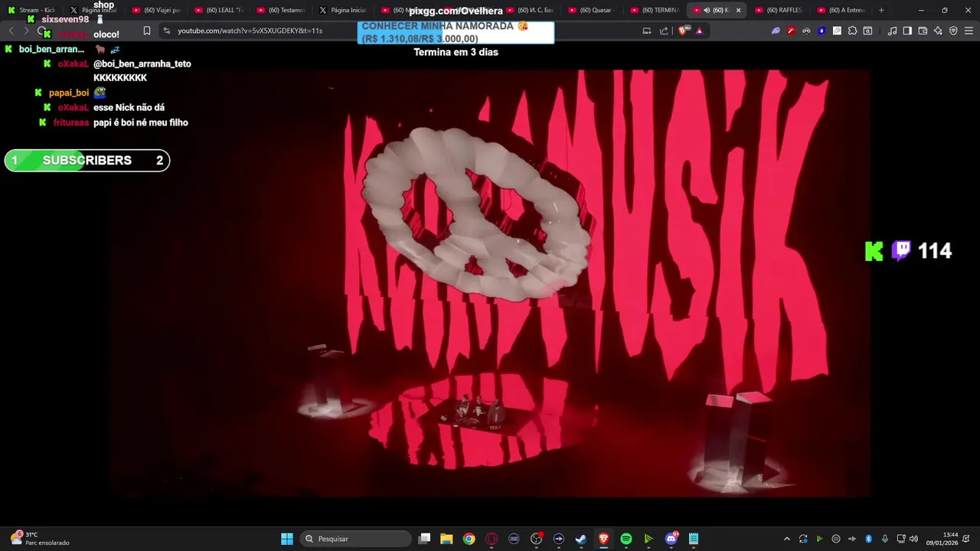Open Brave VPN shield icon
Screen dimensions: 980x551
953,31
